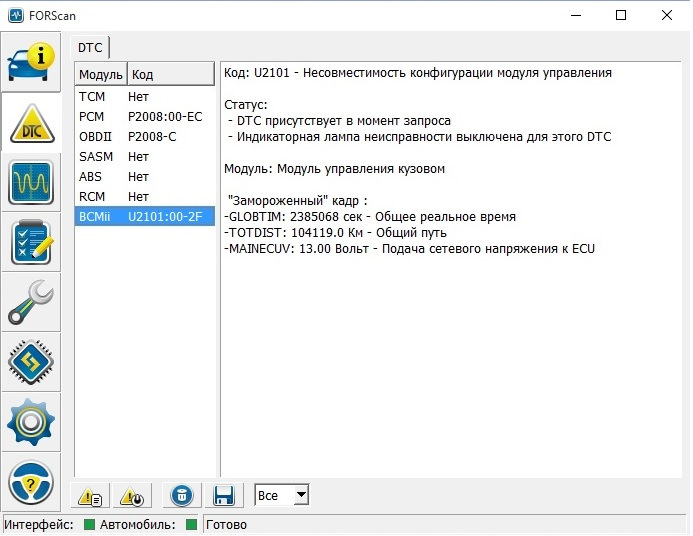Open the vehicle information section
The image size is (693, 536).
click(x=31, y=62)
